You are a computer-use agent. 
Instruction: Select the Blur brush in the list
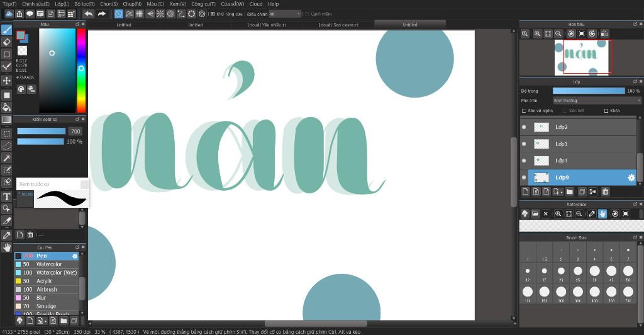tap(47, 298)
